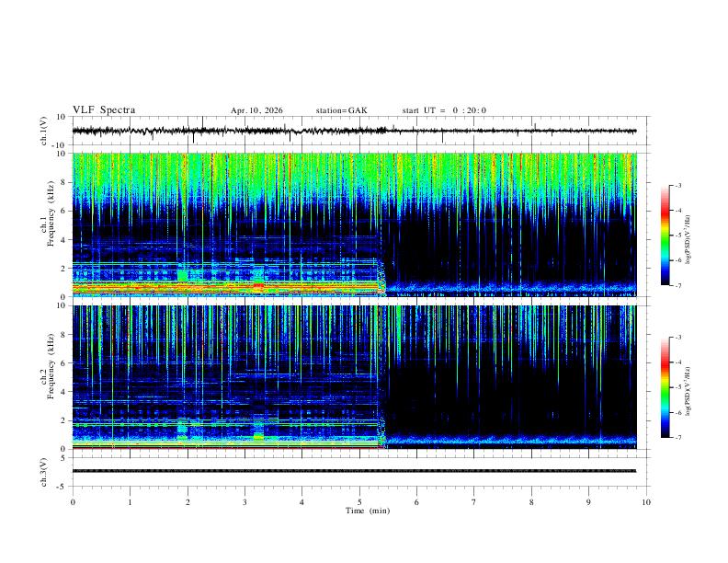Click the ch.2 colorbar "log(PSD)(V²/Hz)" label

click(x=688, y=391)
